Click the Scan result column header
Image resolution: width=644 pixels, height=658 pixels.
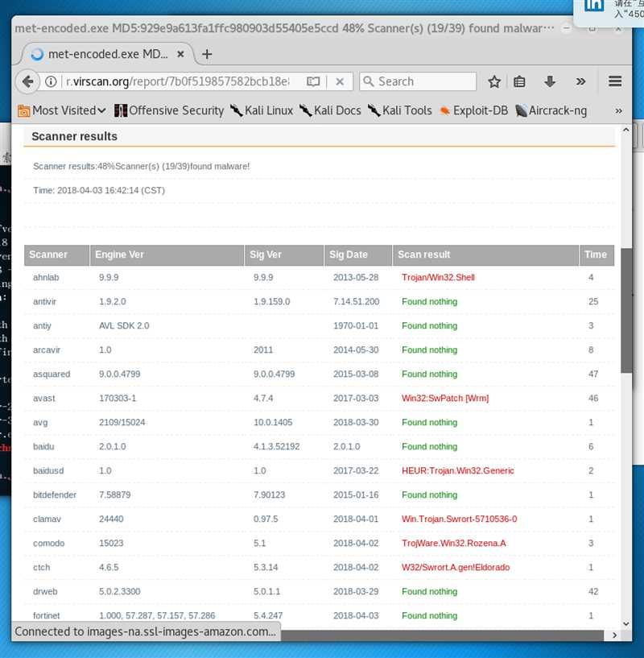[x=486, y=255]
